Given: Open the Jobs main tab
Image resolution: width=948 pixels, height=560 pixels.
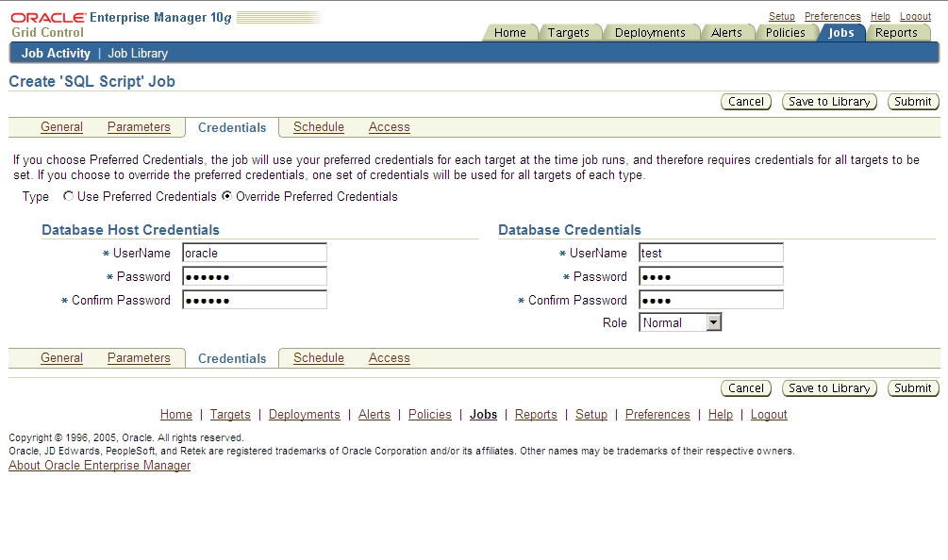Looking at the screenshot, I should pyautogui.click(x=841, y=33).
